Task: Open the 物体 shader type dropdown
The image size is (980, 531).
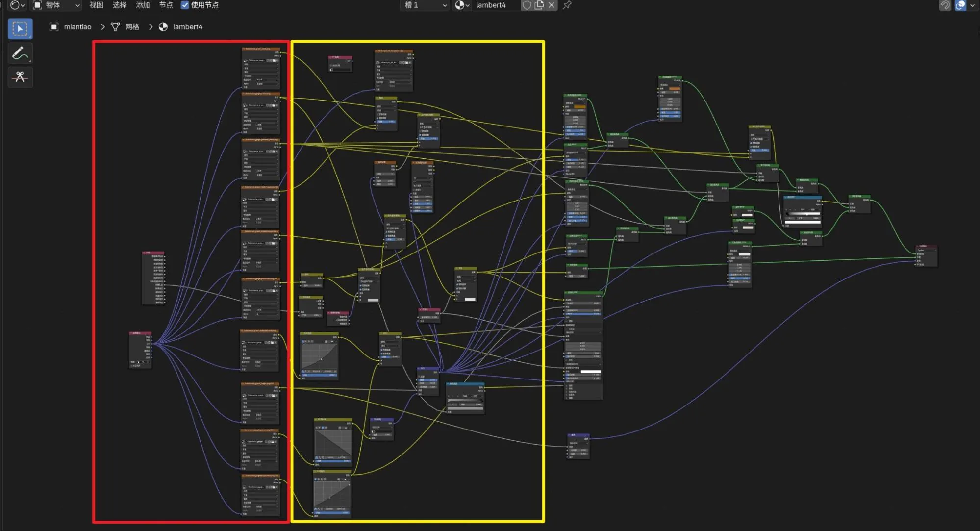Action: click(x=56, y=5)
